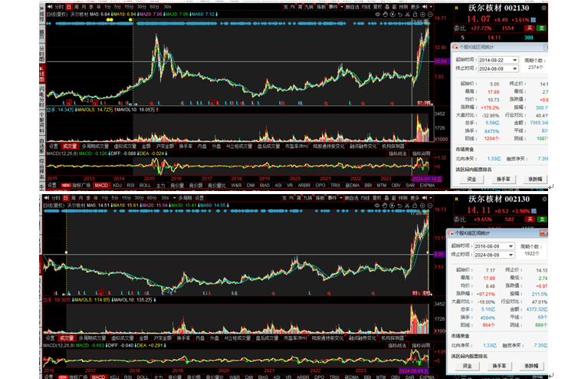Open 起始时间 date dropdown in top statistics dialog

click(x=515, y=60)
